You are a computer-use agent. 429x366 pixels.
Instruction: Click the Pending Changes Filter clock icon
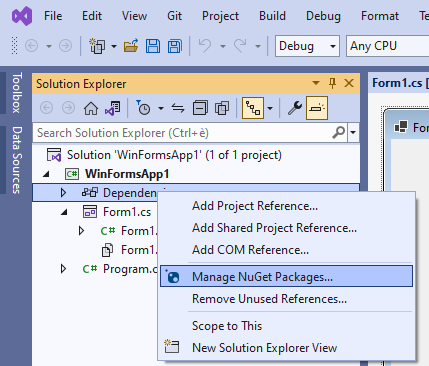[143, 108]
